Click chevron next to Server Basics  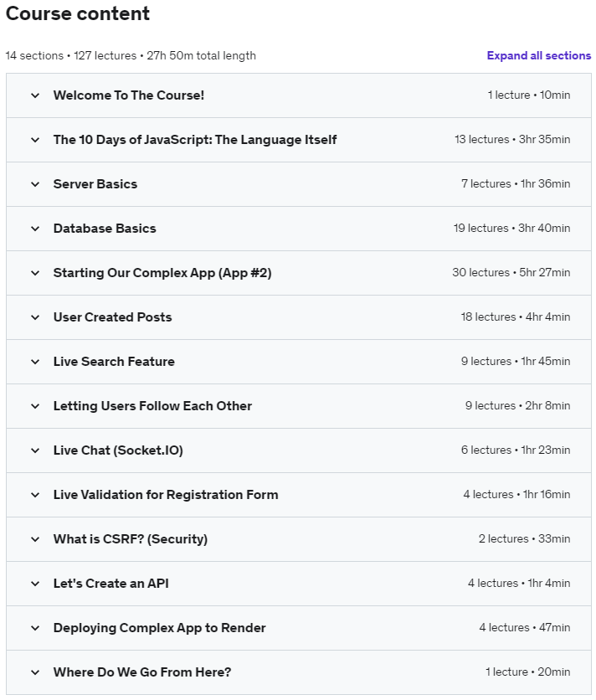tap(35, 184)
